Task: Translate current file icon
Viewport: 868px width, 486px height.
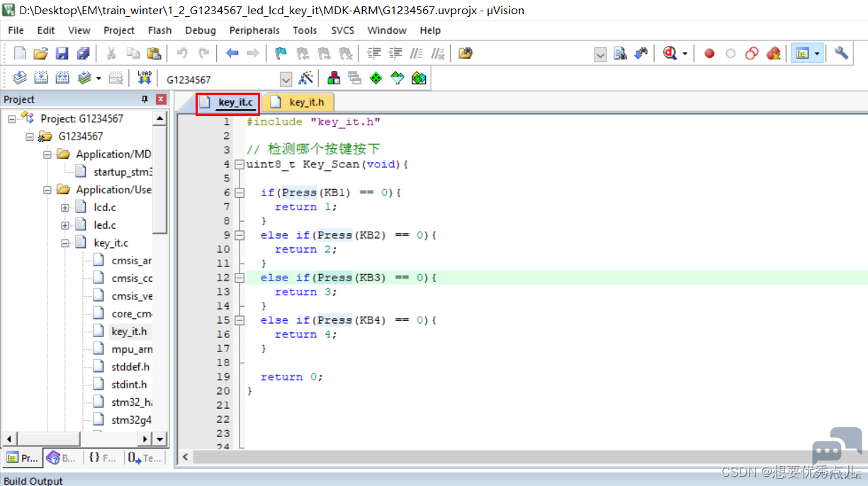Action: (x=20, y=78)
